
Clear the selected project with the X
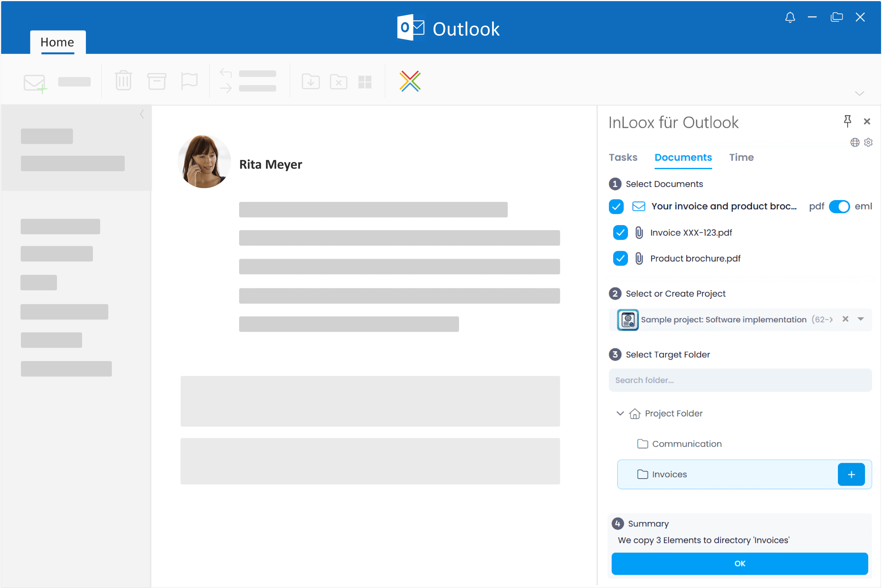[x=845, y=319]
